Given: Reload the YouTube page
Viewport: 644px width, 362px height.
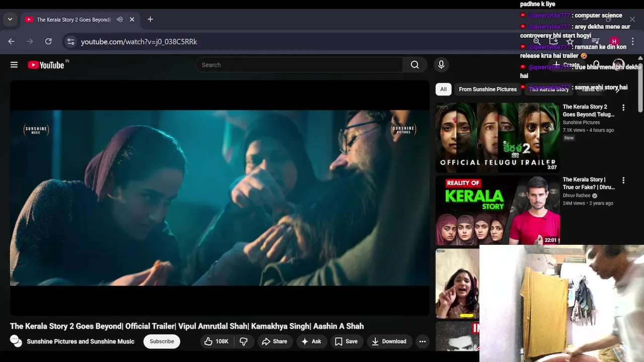Looking at the screenshot, I should click(48, 42).
